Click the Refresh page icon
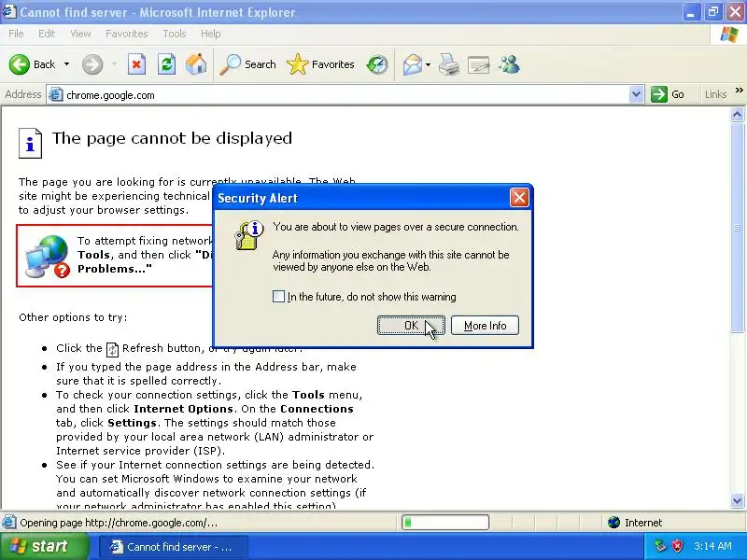The height and width of the screenshot is (560, 747). [167, 64]
